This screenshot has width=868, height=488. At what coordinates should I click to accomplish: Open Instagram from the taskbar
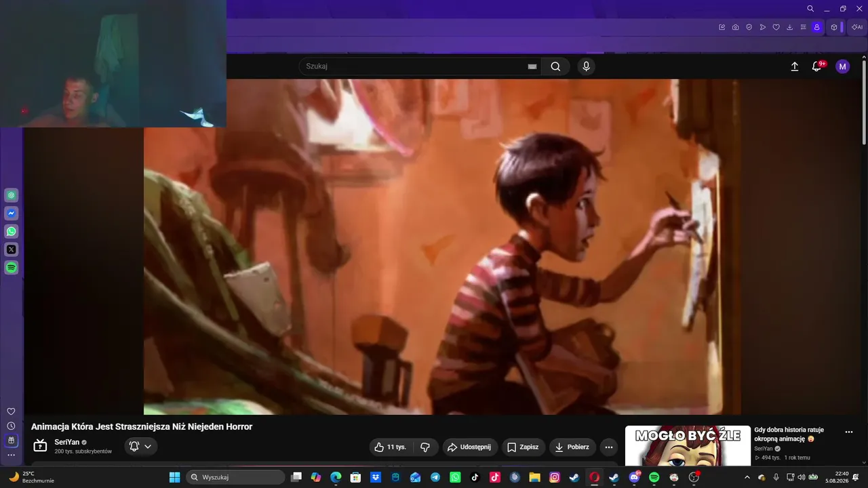pos(555,477)
